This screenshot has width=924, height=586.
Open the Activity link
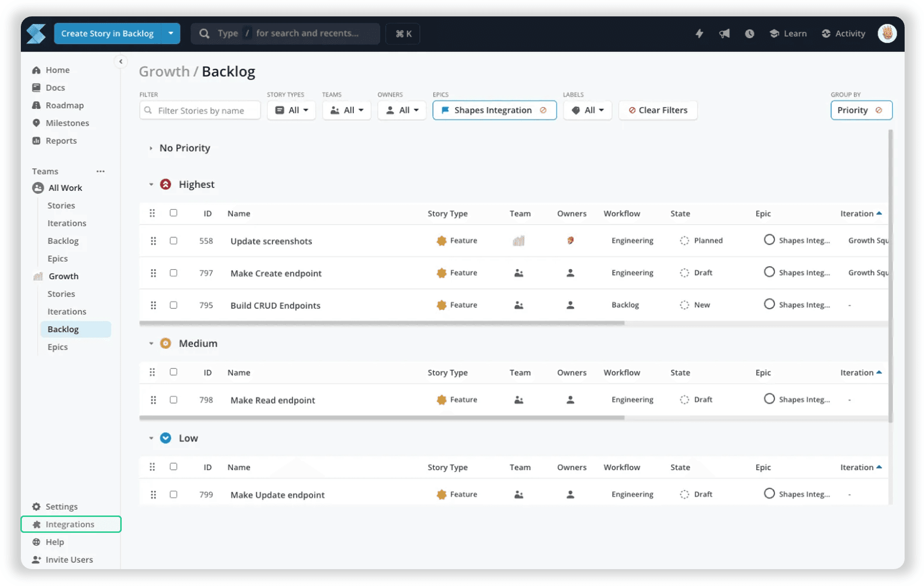843,34
